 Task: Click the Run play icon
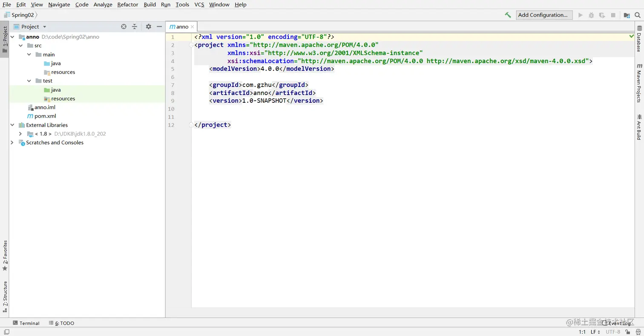[x=580, y=15]
